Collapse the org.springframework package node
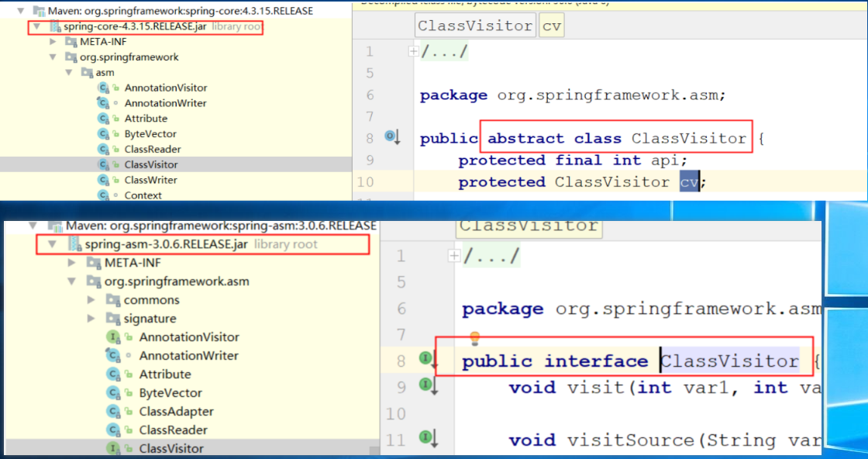 click(x=53, y=57)
